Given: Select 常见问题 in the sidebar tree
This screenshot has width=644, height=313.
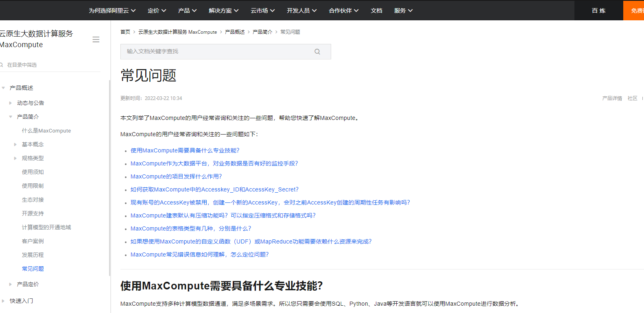Looking at the screenshot, I should (x=33, y=269).
